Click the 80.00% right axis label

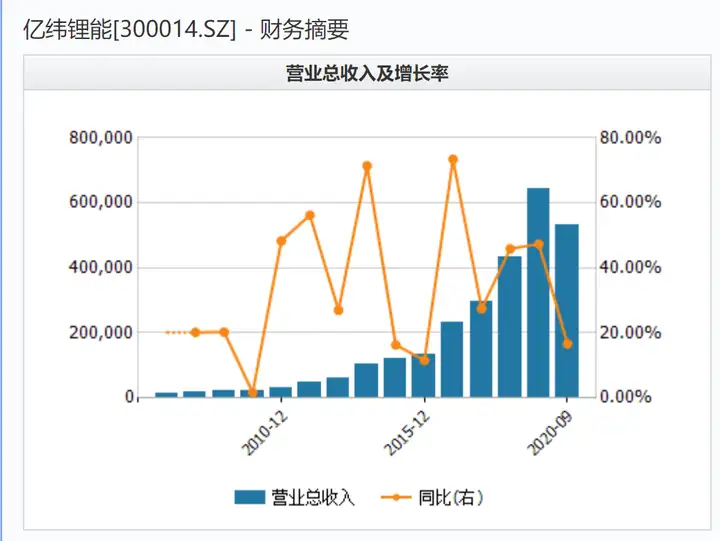[630, 137]
